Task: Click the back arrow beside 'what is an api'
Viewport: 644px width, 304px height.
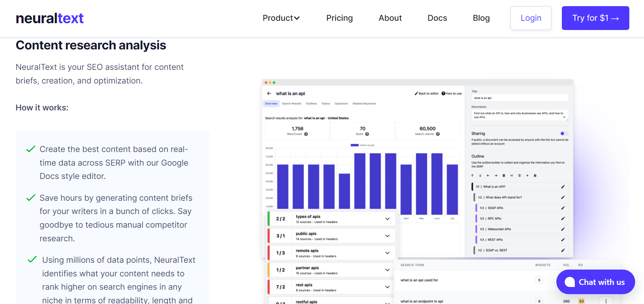Action: coord(269,93)
